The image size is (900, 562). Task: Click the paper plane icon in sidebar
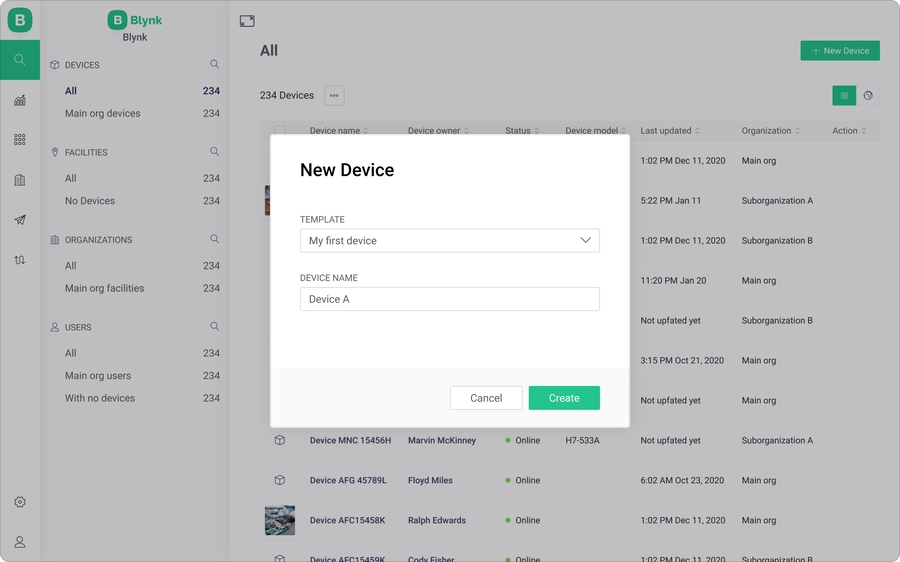20,220
